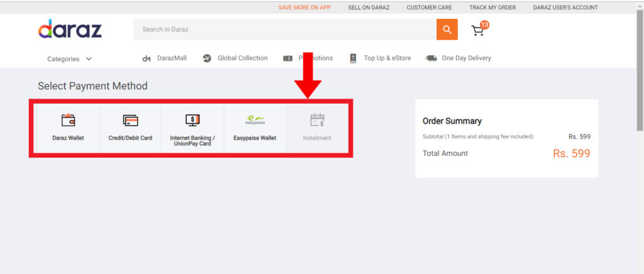The image size is (644, 274).
Task: Click the Search in Daraz field
Action: (285, 30)
